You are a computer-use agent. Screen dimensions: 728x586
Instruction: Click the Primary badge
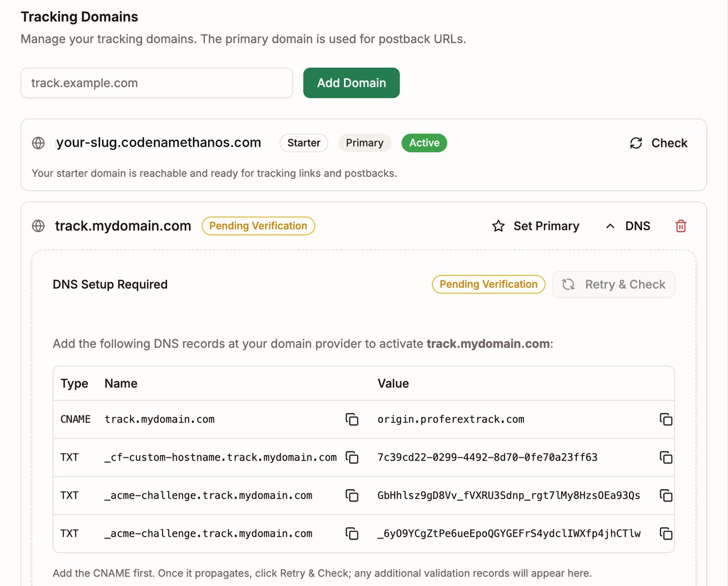[365, 143]
